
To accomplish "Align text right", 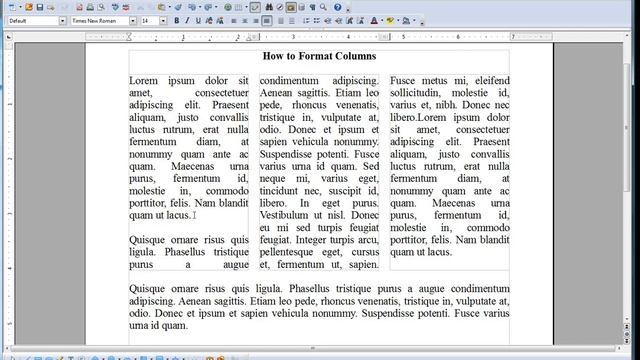I will (x=256, y=21).
